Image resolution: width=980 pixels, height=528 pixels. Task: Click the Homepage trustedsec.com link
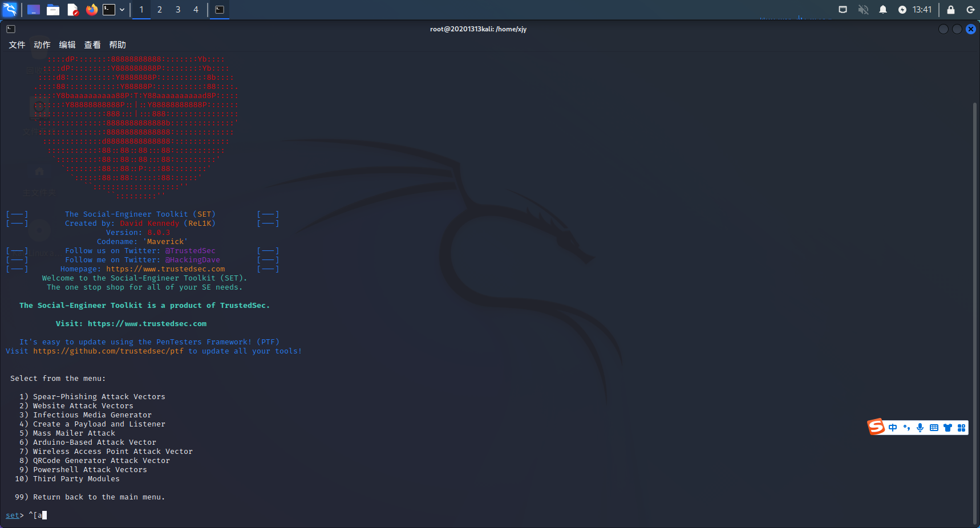pos(165,269)
